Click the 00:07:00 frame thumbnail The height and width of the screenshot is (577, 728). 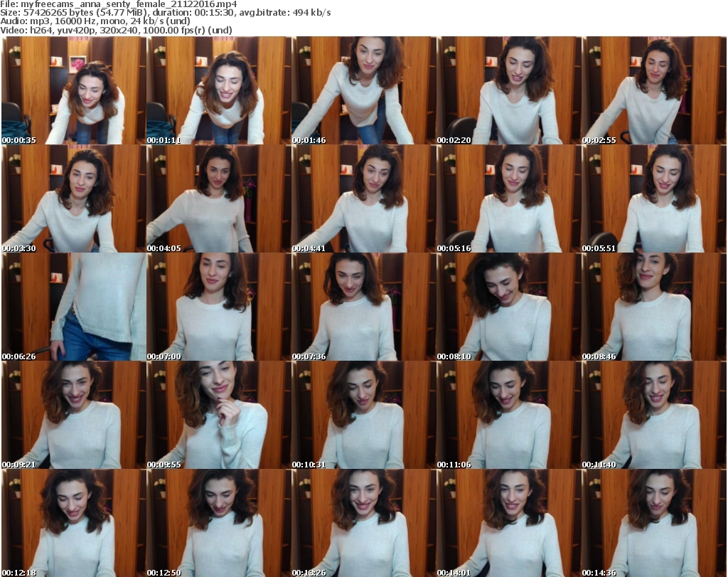click(x=219, y=307)
